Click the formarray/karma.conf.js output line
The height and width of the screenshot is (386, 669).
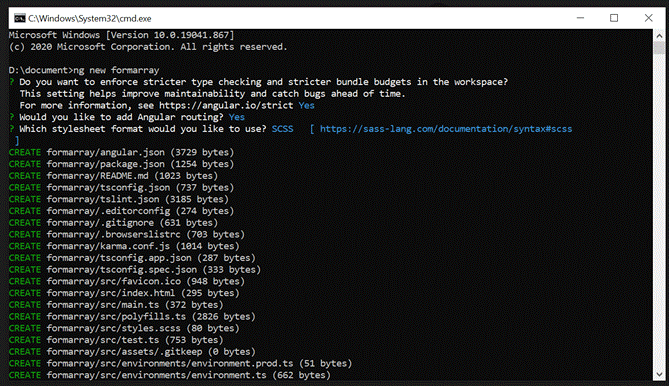coord(124,246)
